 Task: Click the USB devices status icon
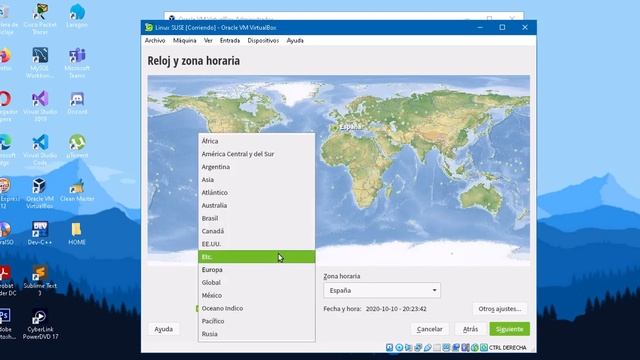pos(428,347)
